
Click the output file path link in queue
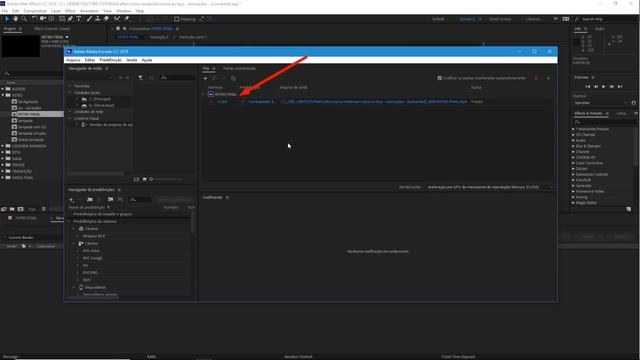pos(374,102)
